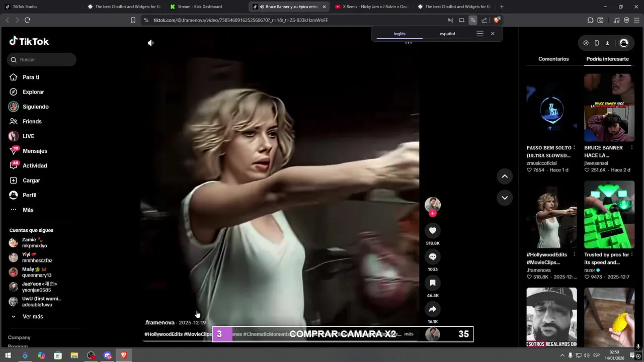Like the video using the heart icon
The image size is (644, 362).
(x=433, y=230)
